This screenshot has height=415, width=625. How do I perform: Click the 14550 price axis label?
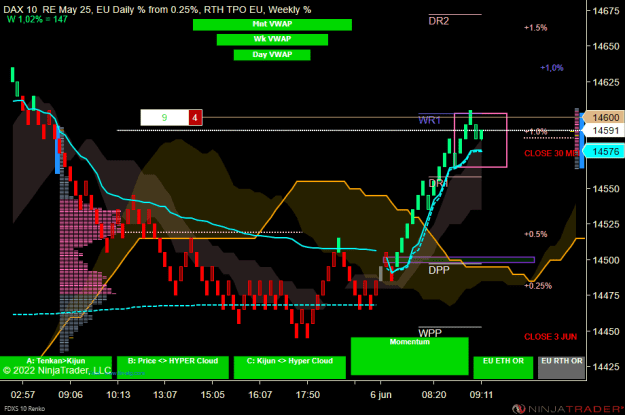[606, 189]
